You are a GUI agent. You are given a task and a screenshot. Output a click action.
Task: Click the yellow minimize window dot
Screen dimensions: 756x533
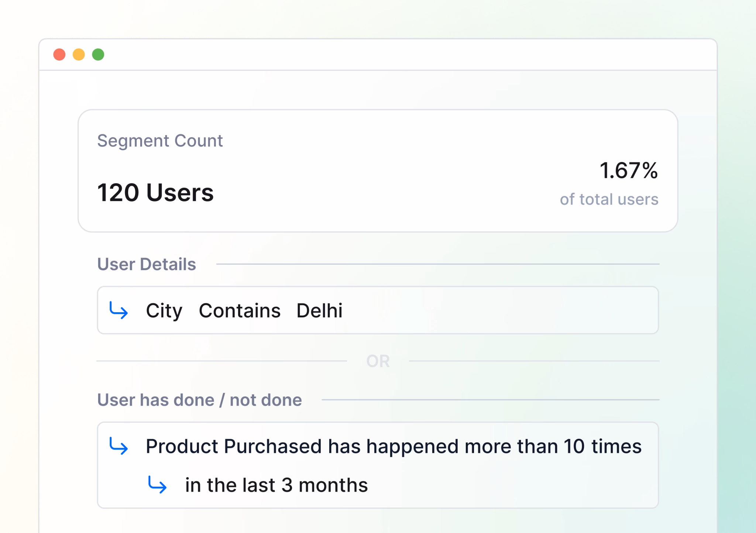(x=79, y=55)
